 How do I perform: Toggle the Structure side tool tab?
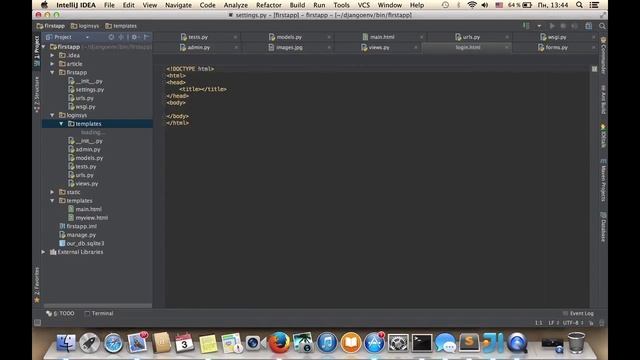(x=37, y=94)
